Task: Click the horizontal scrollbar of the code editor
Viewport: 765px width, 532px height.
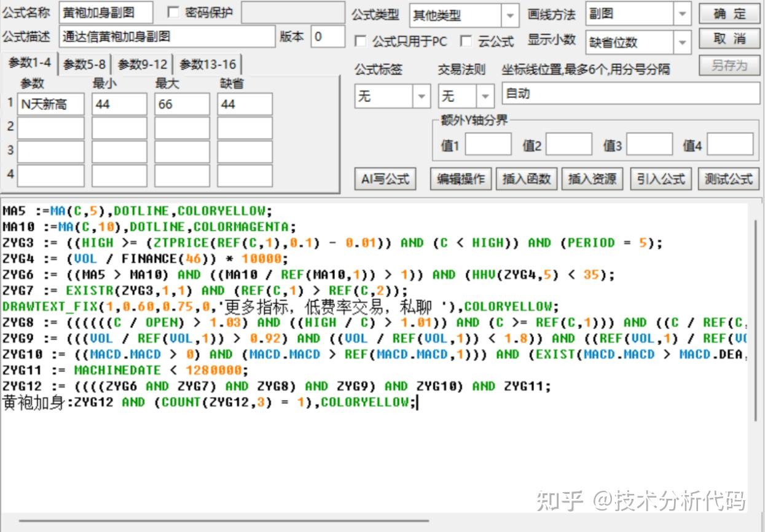Action: (x=224, y=521)
